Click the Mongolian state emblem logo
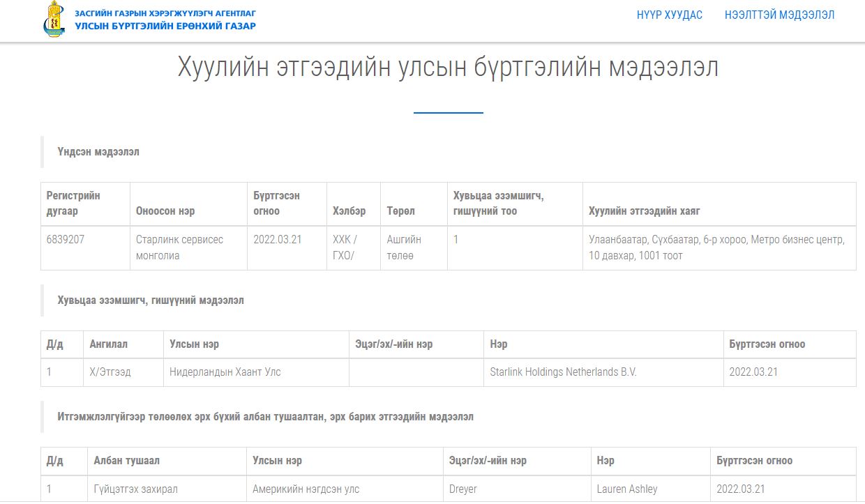The image size is (865, 504). [54, 20]
